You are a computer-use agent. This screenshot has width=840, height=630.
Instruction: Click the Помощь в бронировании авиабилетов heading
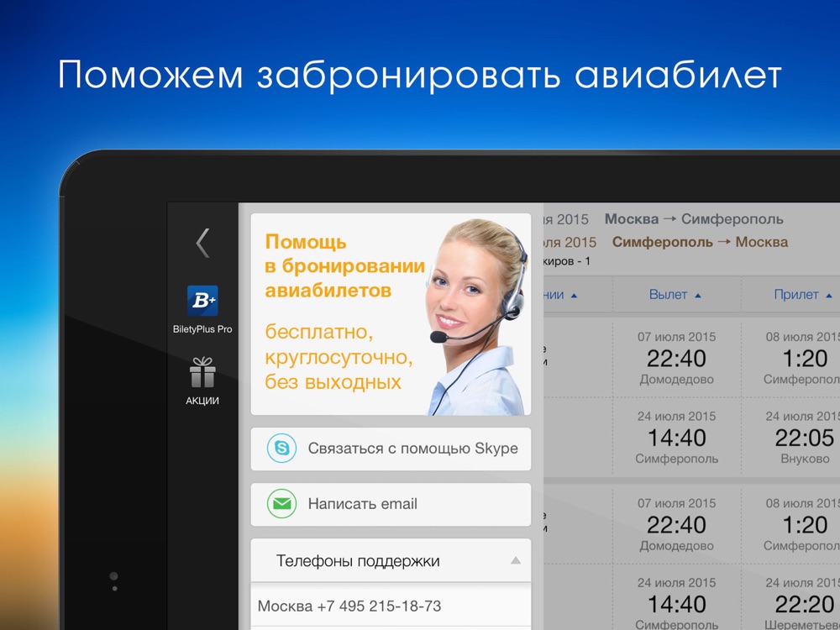(345, 266)
